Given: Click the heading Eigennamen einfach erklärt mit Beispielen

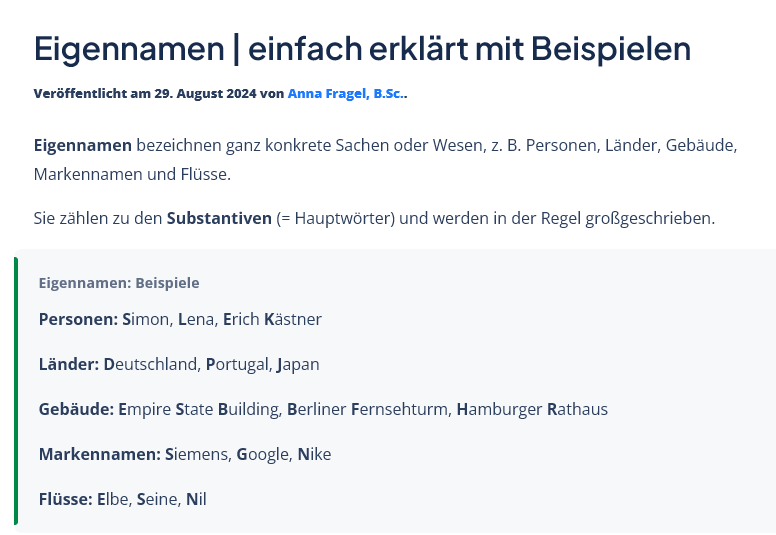Looking at the screenshot, I should (362, 49).
